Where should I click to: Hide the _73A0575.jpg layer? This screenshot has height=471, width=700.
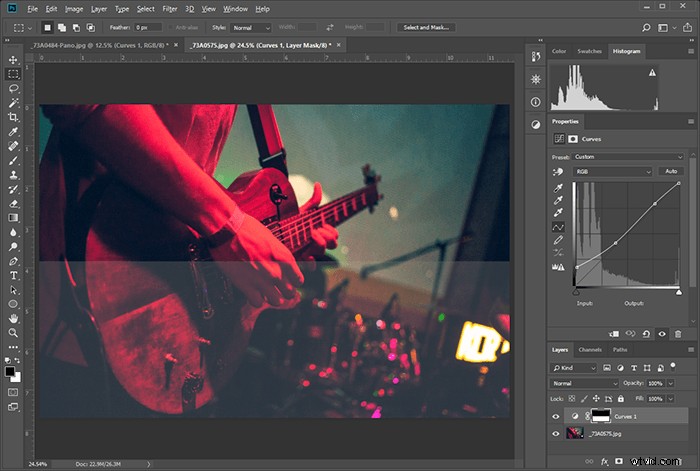(556, 433)
